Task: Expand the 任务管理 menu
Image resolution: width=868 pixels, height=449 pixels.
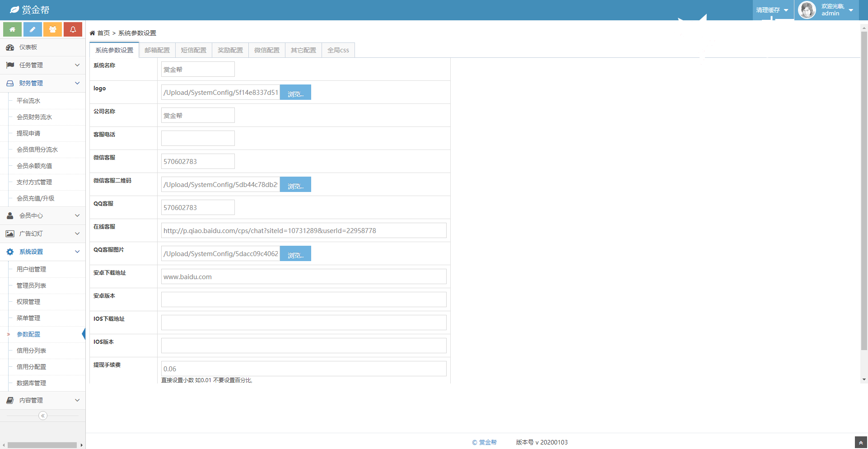Action: 42,65
